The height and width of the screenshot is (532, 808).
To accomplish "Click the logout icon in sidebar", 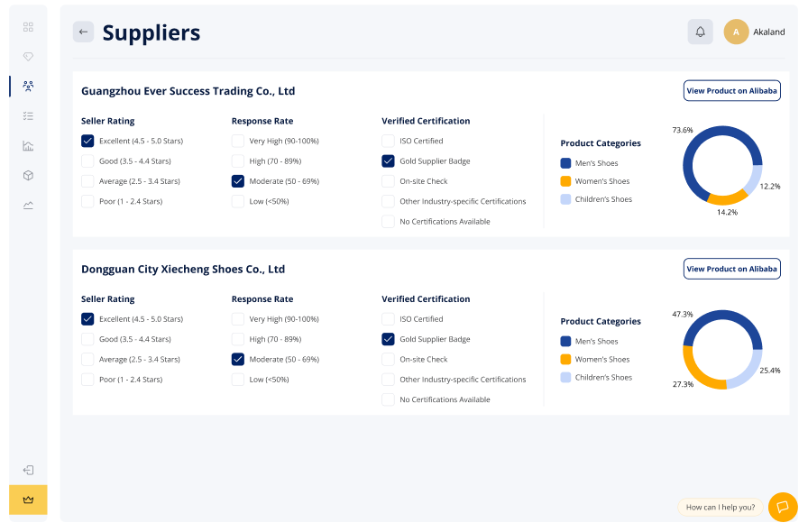I will [x=28, y=470].
